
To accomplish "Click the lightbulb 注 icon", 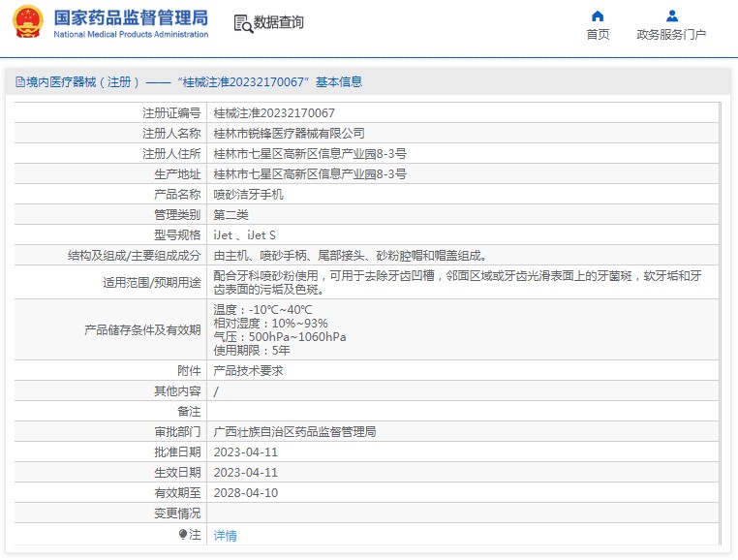I will pos(183,534).
